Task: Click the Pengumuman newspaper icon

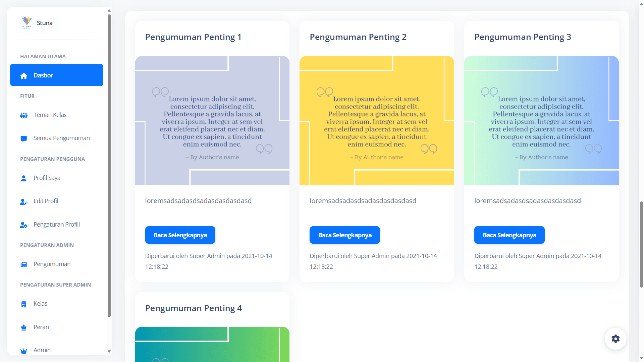Action: click(x=24, y=264)
